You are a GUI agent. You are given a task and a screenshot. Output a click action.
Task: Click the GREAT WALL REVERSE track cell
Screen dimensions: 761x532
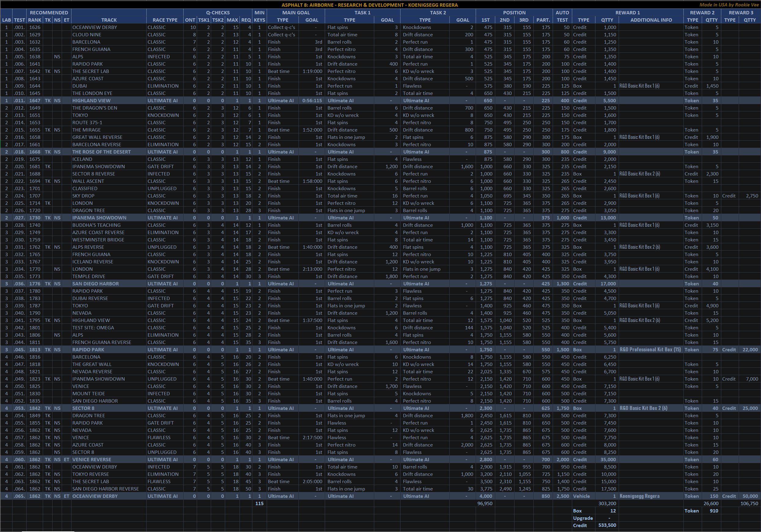(x=109, y=137)
